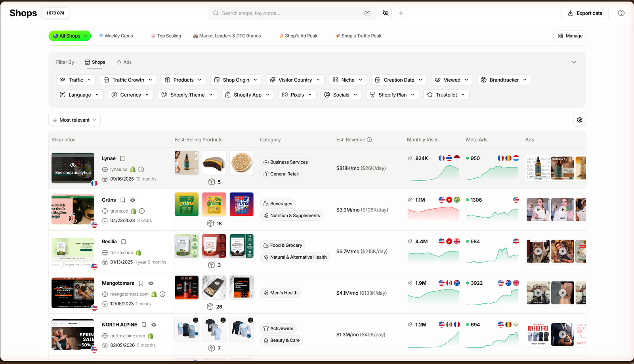This screenshot has width=634, height=364.
Task: Click the Manage button
Action: [570, 36]
